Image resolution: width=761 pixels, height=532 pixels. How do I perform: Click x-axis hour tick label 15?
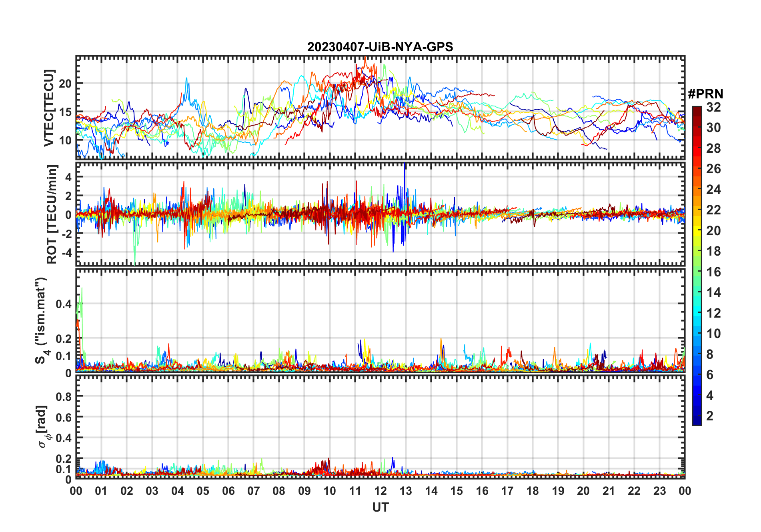(457, 491)
